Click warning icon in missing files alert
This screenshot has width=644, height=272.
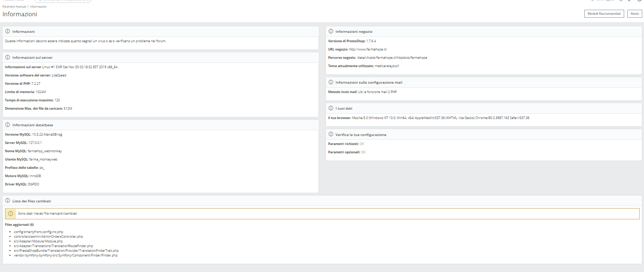coord(10,214)
